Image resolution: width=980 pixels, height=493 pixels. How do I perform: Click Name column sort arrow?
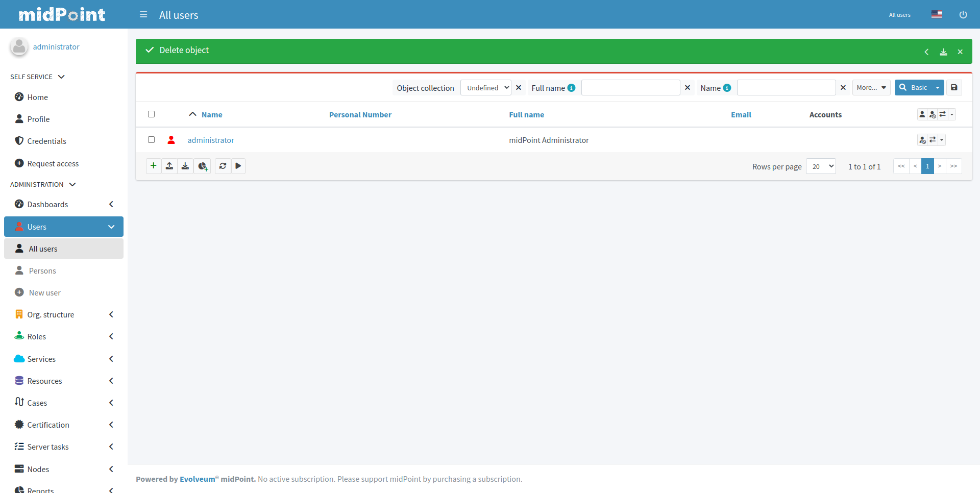pos(192,114)
